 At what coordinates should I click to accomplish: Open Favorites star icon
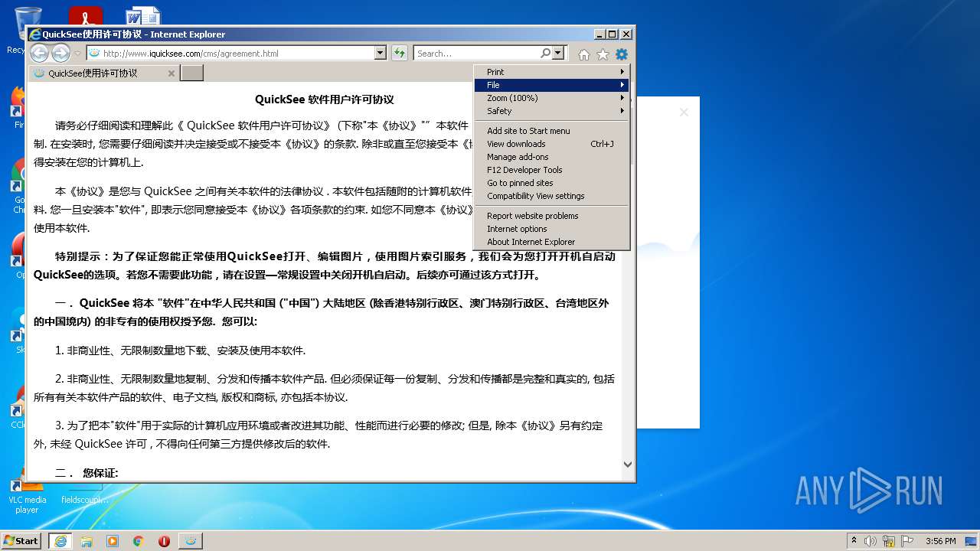(603, 54)
